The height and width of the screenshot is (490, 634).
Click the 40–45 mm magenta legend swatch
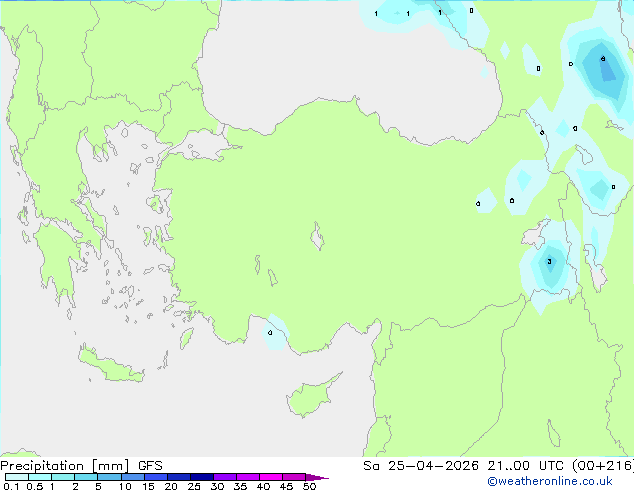(271, 477)
